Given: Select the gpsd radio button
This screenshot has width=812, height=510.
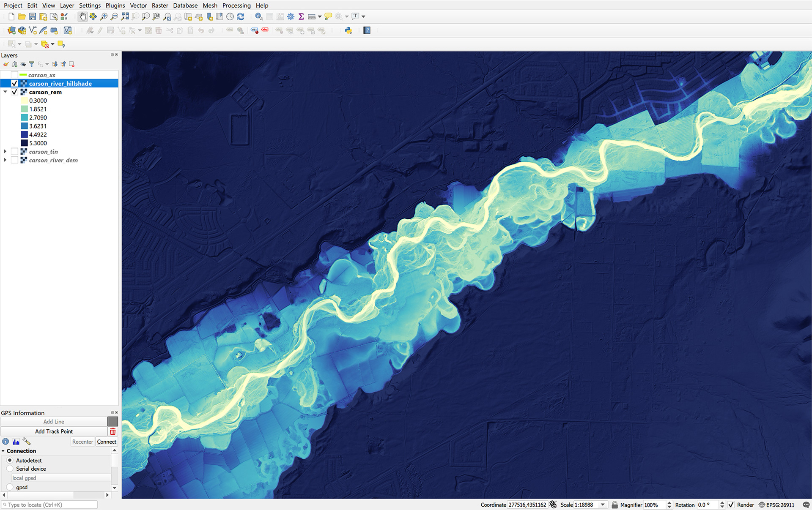Looking at the screenshot, I should [x=10, y=487].
